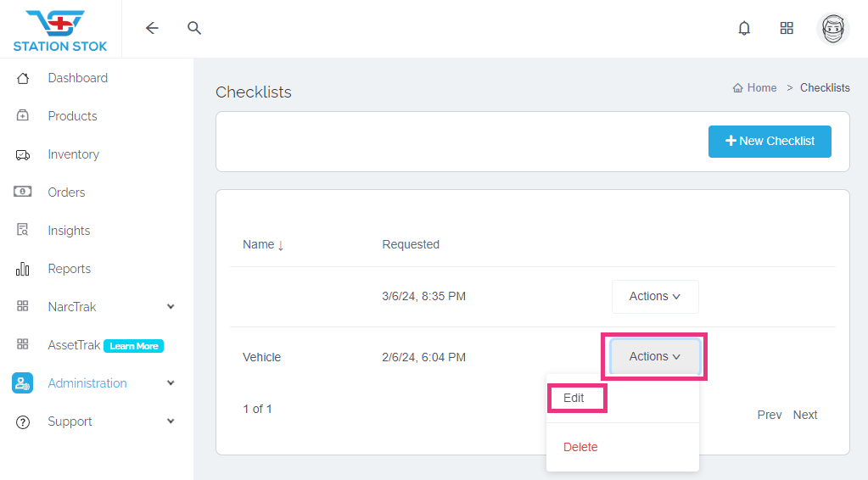Open the notifications bell
This screenshot has width=868, height=480.
[x=744, y=28]
